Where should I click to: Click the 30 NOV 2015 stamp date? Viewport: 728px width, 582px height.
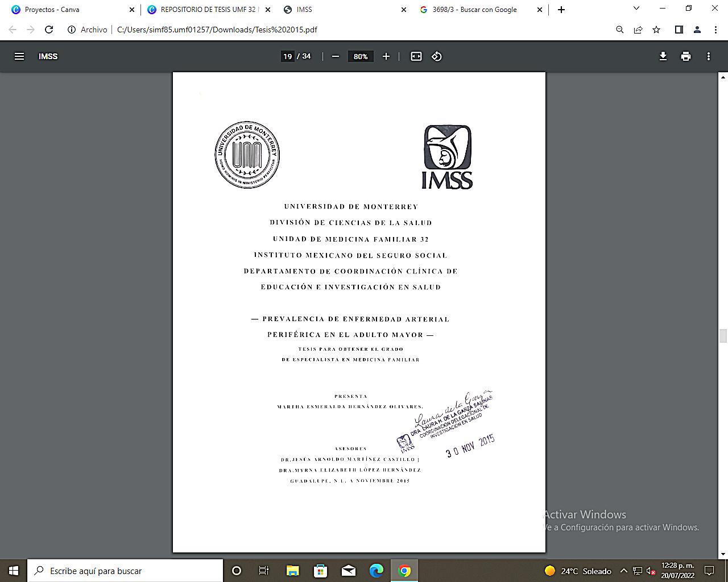470,446
